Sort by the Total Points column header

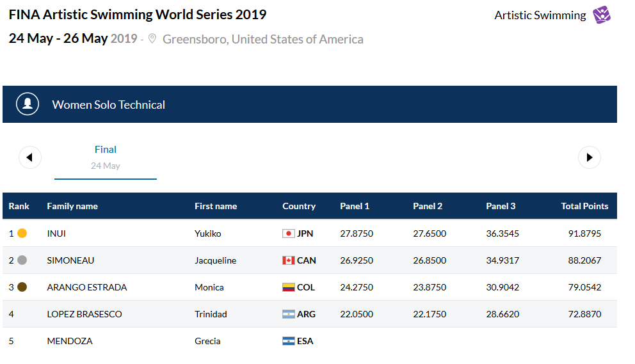(x=584, y=206)
